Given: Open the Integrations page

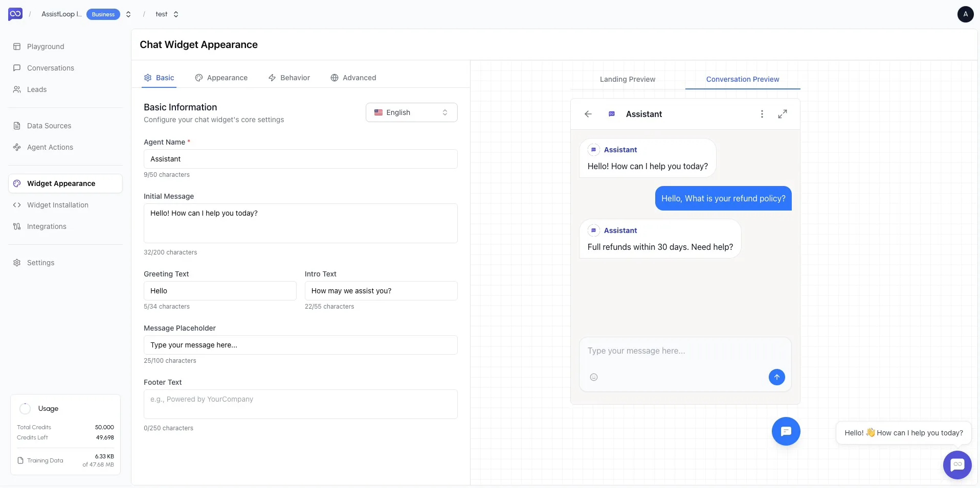Looking at the screenshot, I should 65,226.
